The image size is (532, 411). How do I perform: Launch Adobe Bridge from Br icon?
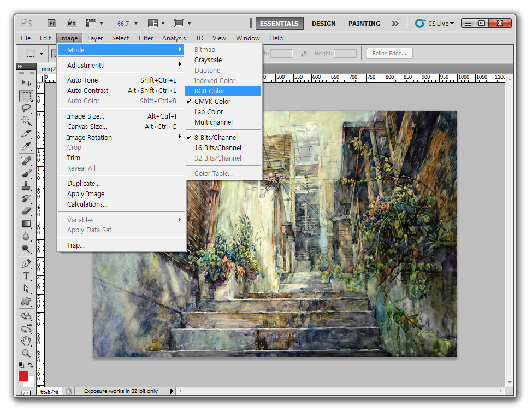pos(51,23)
